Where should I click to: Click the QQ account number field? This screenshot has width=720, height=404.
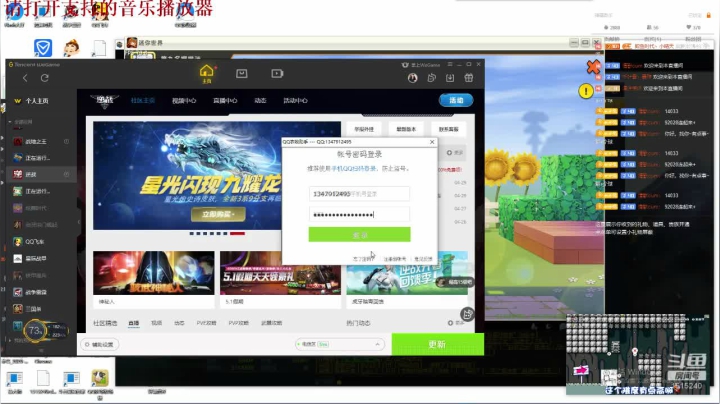click(359, 194)
